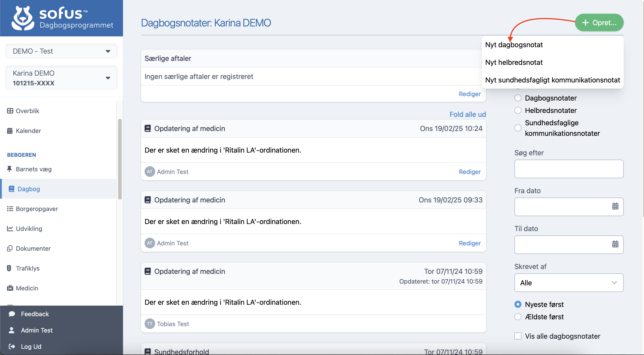Select Ældste først sorting option
This screenshot has width=644, height=355.
pyautogui.click(x=518, y=317)
